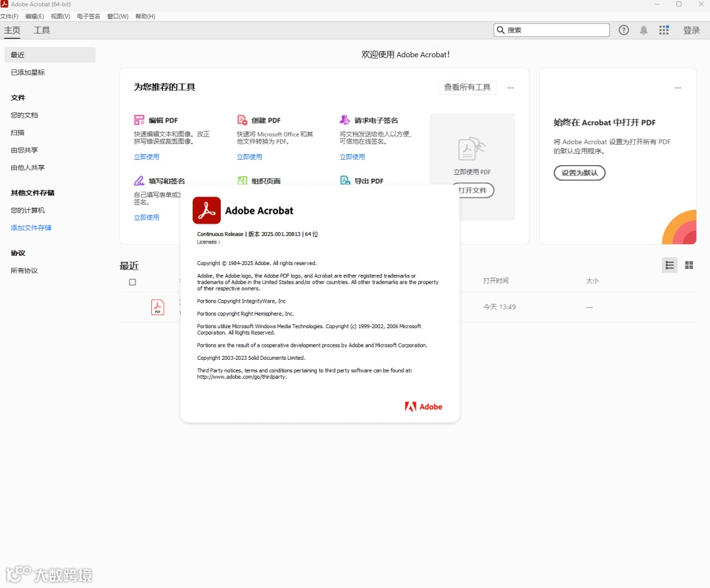
Task: Select 扫描 in the sidebar
Action: pyautogui.click(x=17, y=133)
